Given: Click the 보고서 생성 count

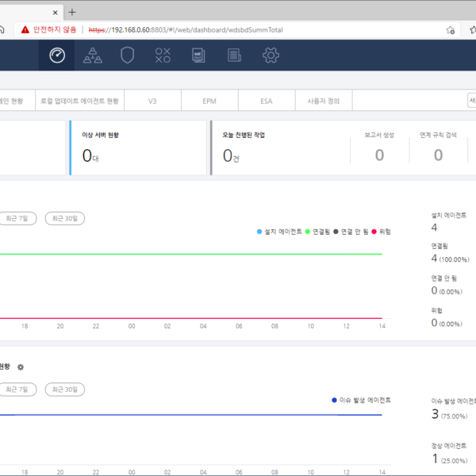Looking at the screenshot, I should (379, 155).
